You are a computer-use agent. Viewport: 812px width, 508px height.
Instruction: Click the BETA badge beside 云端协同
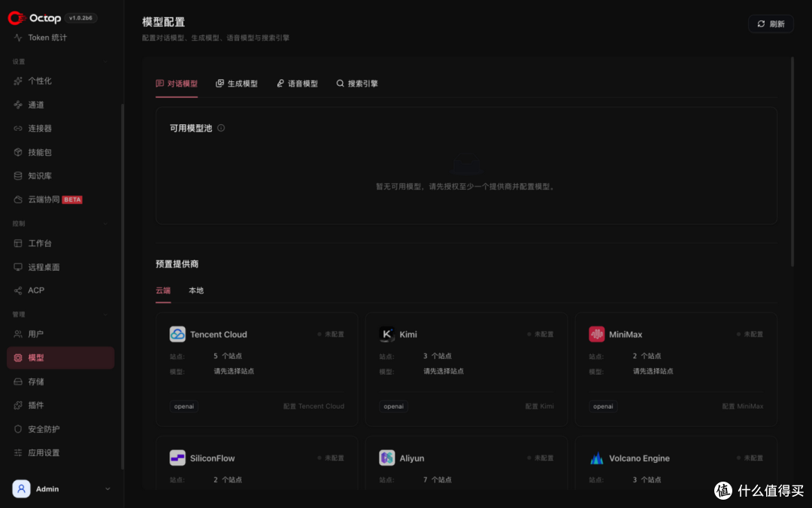tap(72, 199)
